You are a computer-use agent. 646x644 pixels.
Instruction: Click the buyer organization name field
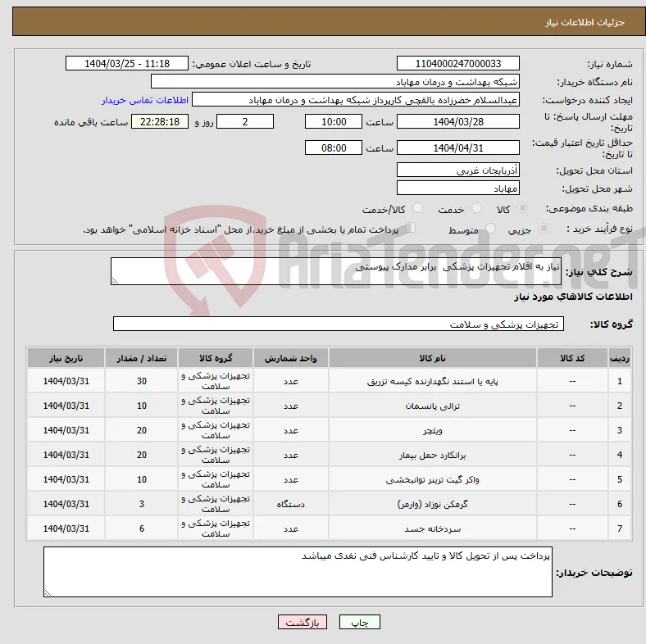(x=334, y=82)
